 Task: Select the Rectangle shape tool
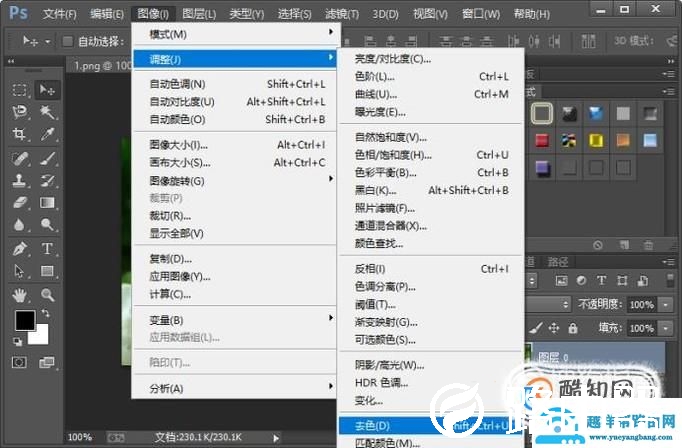pyautogui.click(x=47, y=271)
